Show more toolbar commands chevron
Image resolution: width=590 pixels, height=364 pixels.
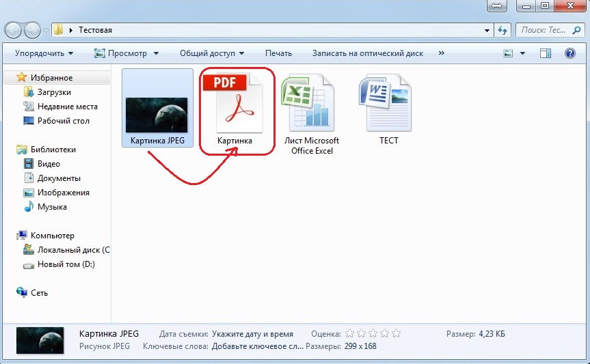tap(442, 53)
